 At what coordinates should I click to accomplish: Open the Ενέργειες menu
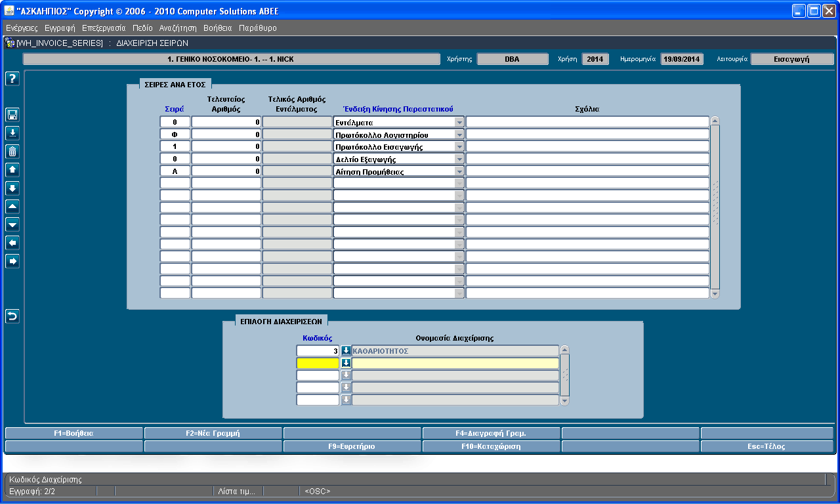(22, 28)
